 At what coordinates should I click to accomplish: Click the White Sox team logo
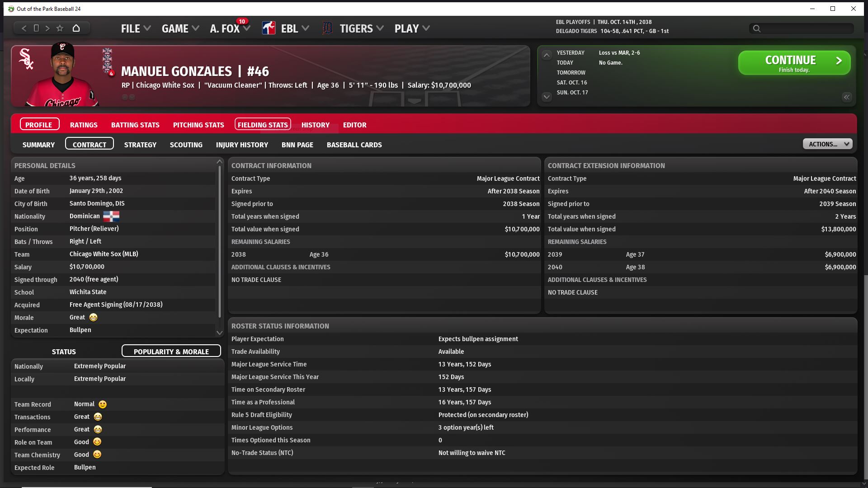(26, 59)
